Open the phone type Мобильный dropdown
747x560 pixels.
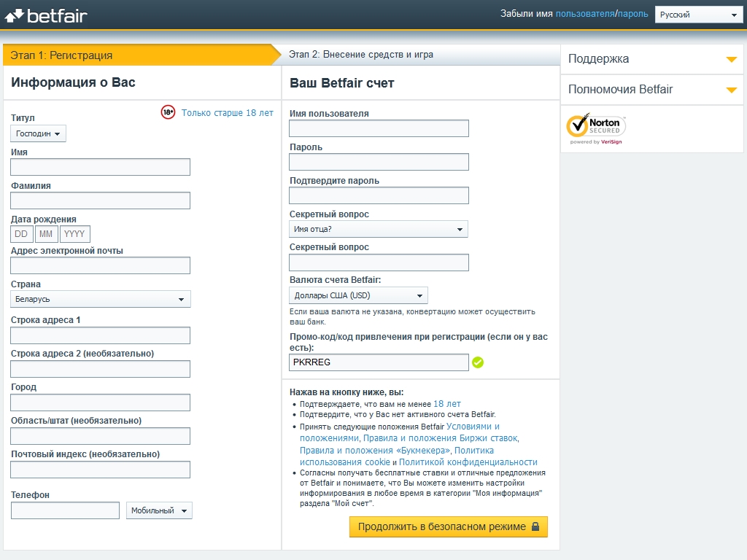coord(159,510)
